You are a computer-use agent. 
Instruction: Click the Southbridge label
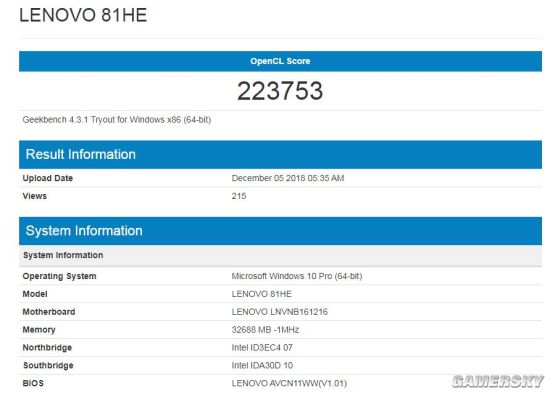48,366
